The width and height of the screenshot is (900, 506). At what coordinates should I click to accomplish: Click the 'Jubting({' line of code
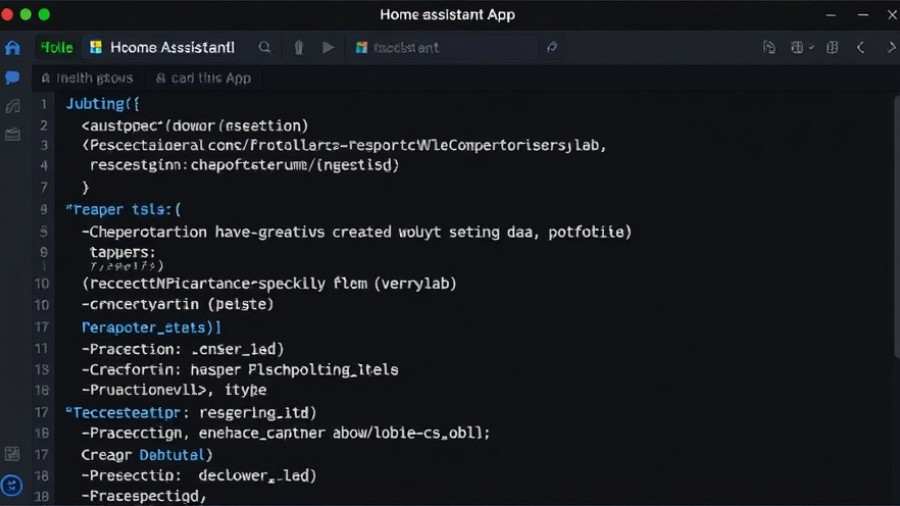point(102,104)
